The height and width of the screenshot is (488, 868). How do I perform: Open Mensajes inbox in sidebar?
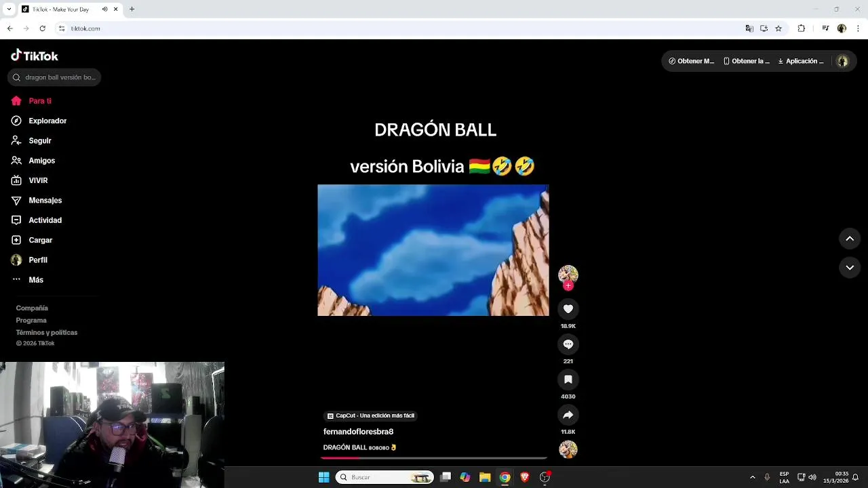point(37,201)
